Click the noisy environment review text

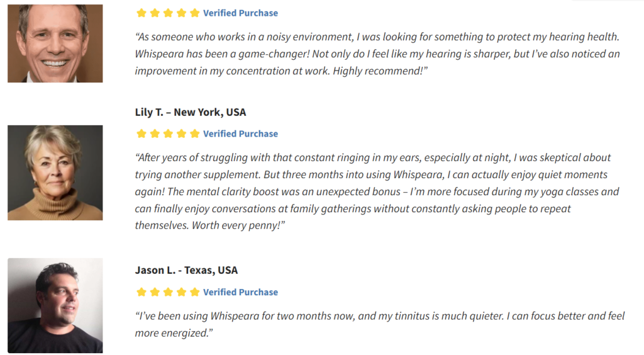(x=377, y=54)
